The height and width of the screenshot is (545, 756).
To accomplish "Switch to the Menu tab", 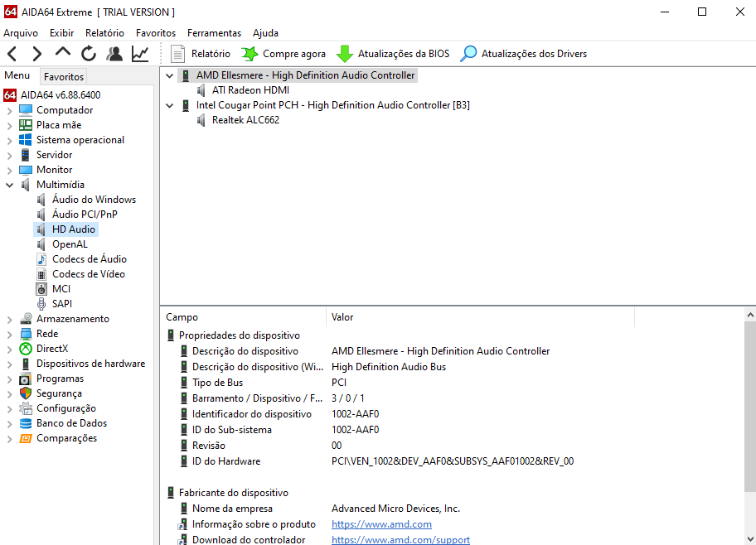I will [x=17, y=75].
